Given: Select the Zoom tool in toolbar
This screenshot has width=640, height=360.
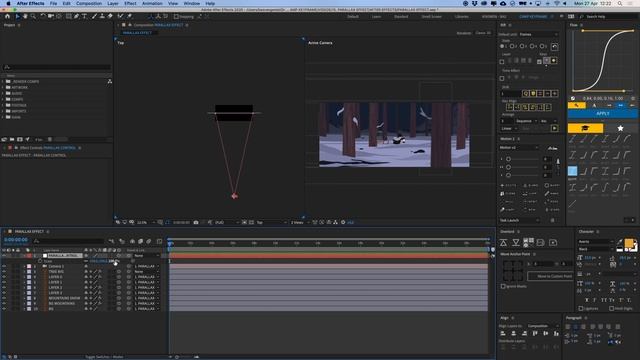Looking at the screenshot, I should (33, 16).
